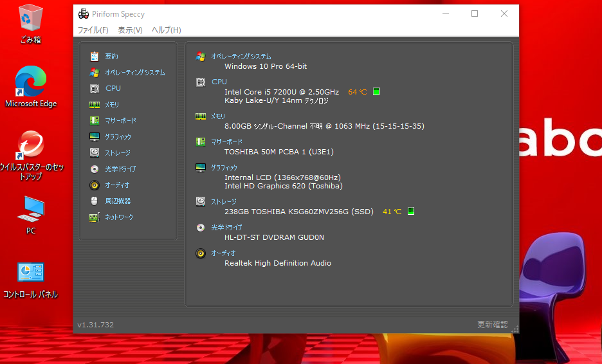The width and height of the screenshot is (602, 364).
Task: Click TOSHIBA 50M PCBA 1 (U3E1) text
Action: [x=279, y=152]
